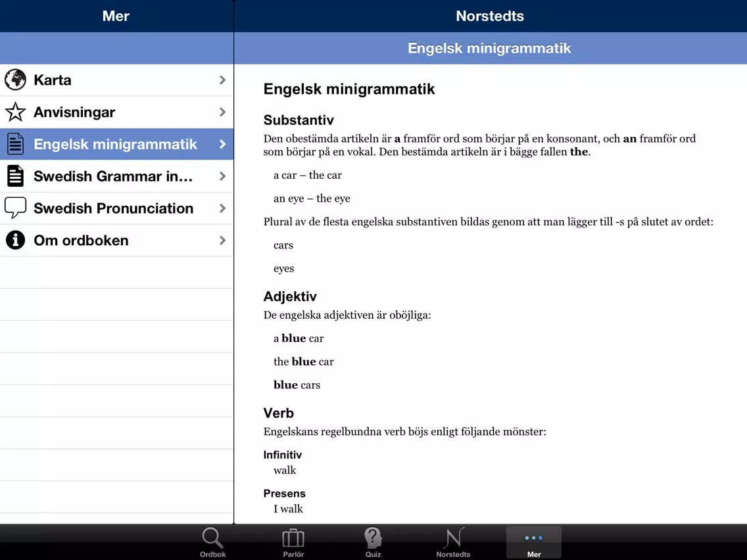Select Engelsk minigrammatik in the sidebar list
747x560 pixels.
click(117, 144)
